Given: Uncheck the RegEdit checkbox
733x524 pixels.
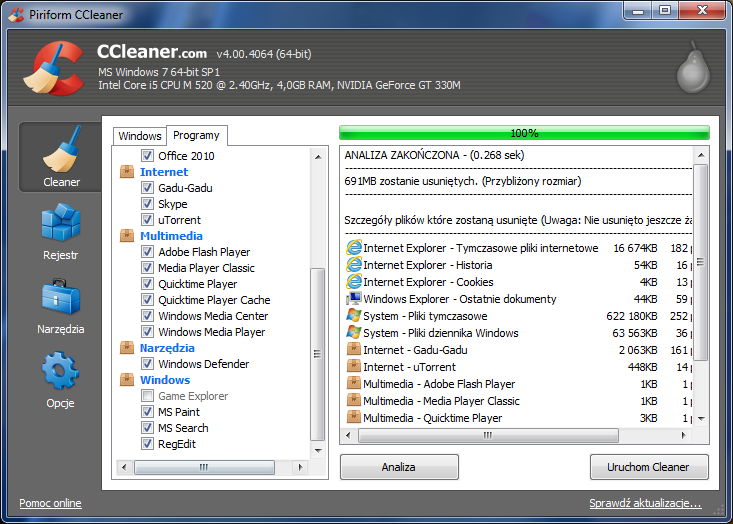Looking at the screenshot, I should [147, 444].
